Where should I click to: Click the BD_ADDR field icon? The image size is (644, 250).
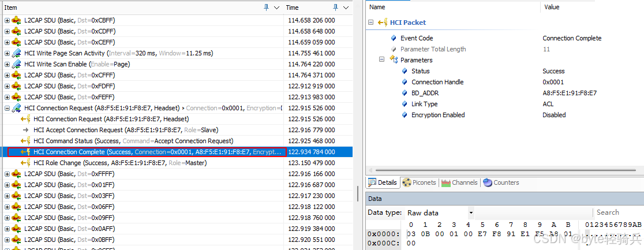pyautogui.click(x=405, y=94)
